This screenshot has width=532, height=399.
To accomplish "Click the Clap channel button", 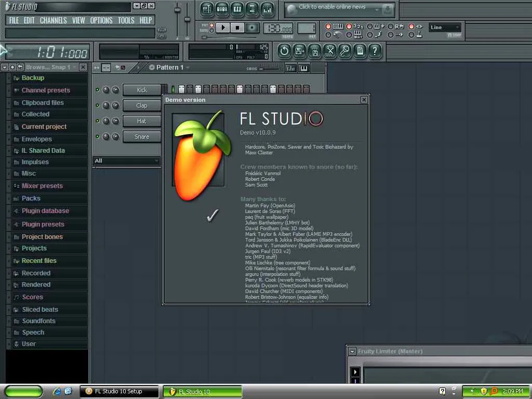I will pyautogui.click(x=142, y=105).
